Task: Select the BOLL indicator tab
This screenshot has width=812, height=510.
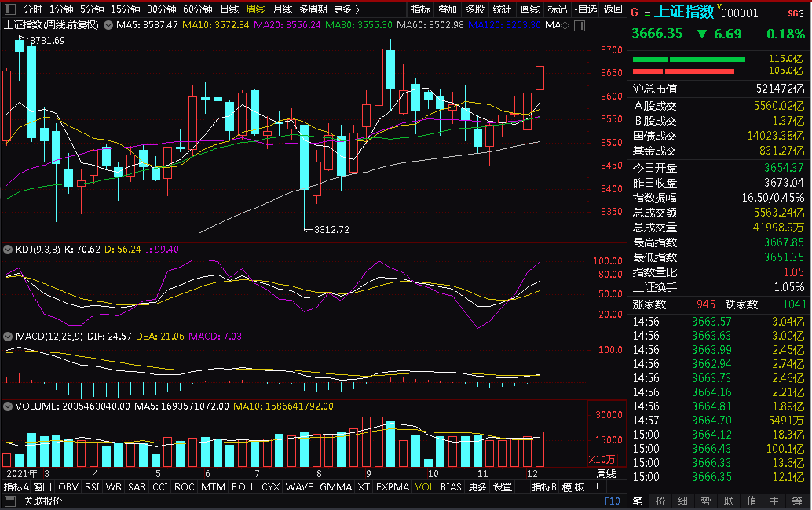Action: [243, 487]
